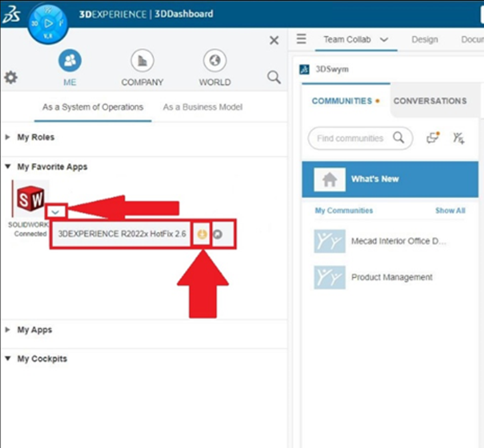
Task: Open compass settings gear icon
Action: 11,77
